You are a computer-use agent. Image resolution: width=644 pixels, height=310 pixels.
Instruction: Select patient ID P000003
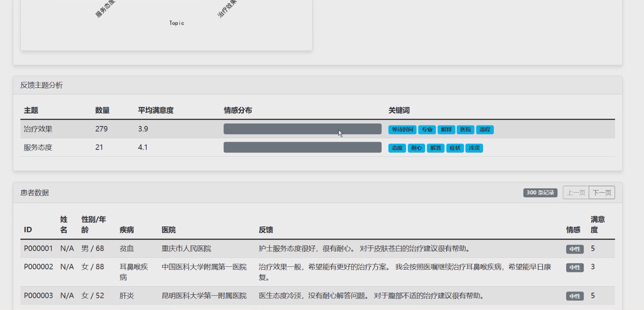click(x=38, y=296)
